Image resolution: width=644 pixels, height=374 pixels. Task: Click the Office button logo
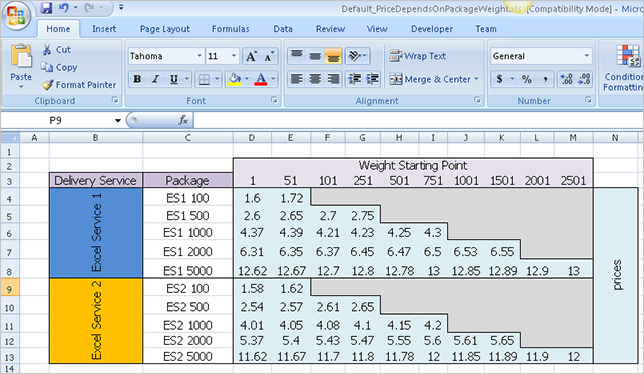[16, 16]
